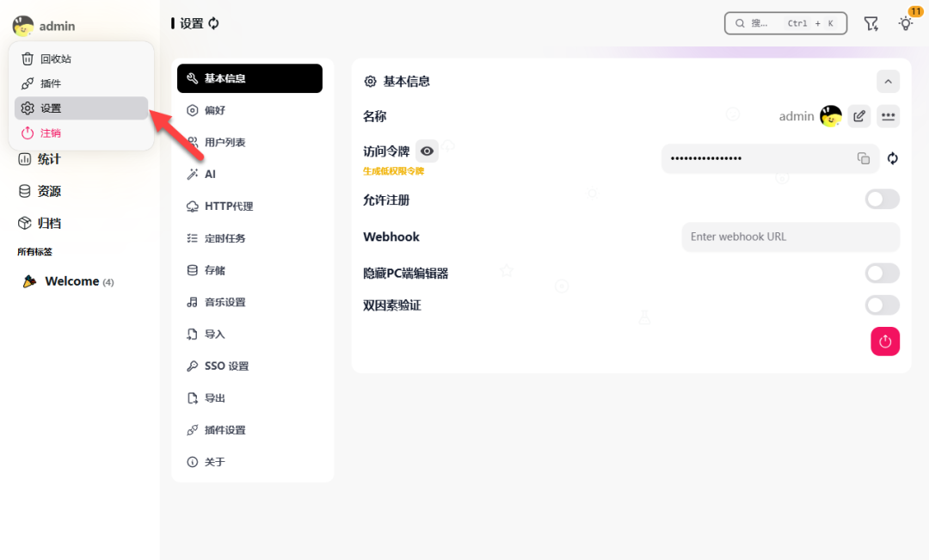Copy the access token with the copy icon

point(864,158)
